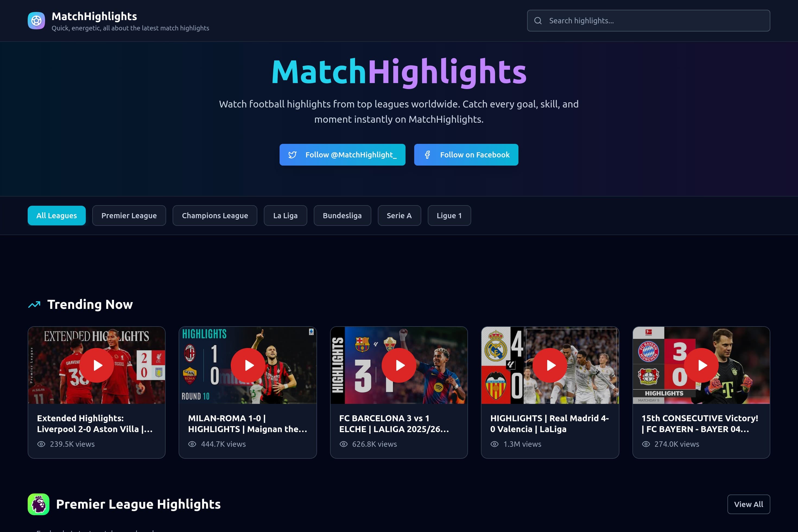Click the View All button for Premier League
Screen dimensions: 798x532
click(x=749, y=504)
